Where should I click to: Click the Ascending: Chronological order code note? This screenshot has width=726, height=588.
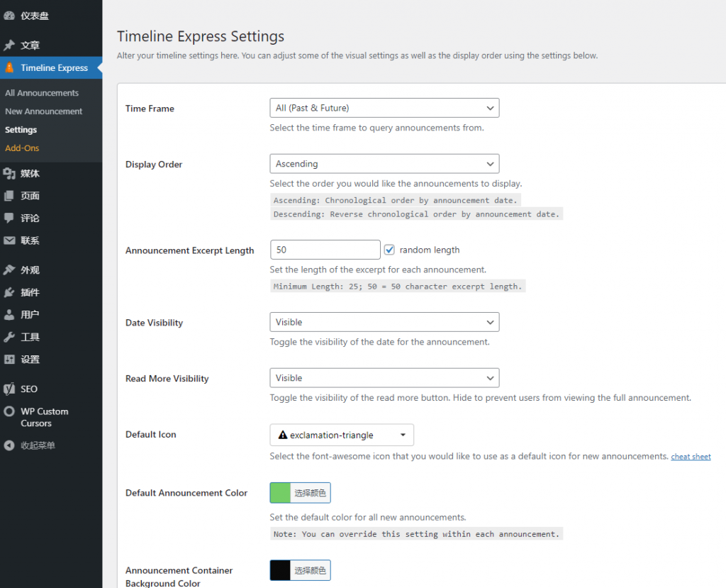tap(396, 200)
